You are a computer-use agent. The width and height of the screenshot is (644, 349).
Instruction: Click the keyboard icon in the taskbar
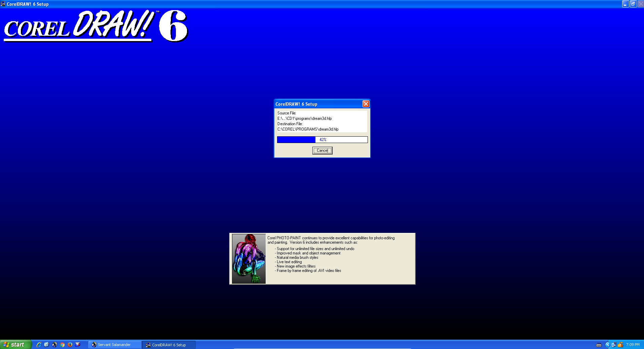click(599, 345)
